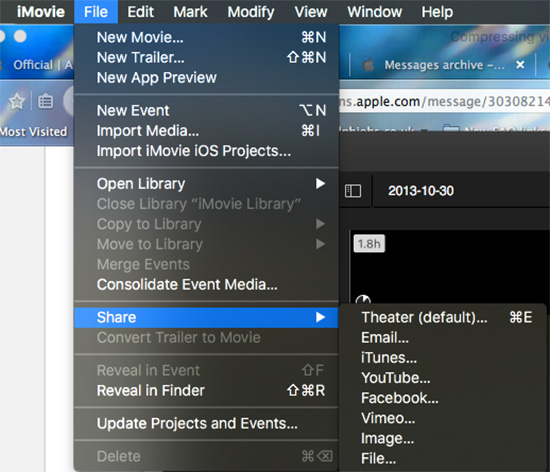Screen dimensions: 550x472
Task: Open the Edit menu
Action: (140, 12)
